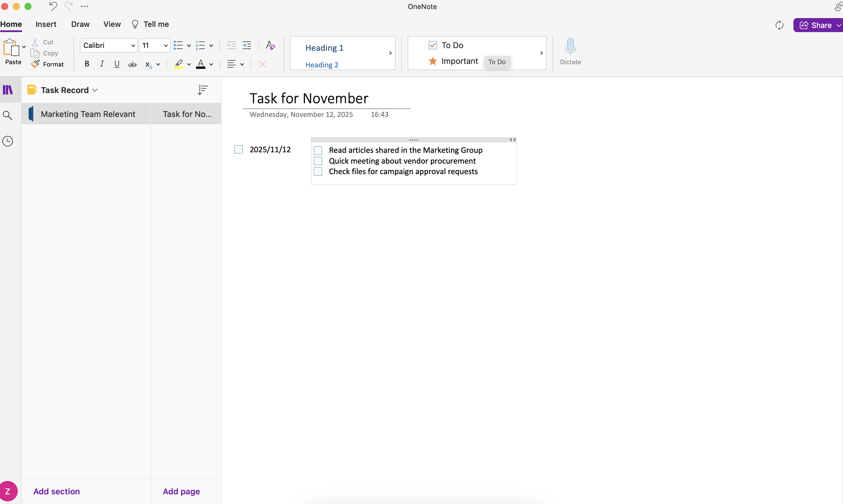Screen dimensions: 843x504
Task: Click the Copy pages icon
Action: click(x=35, y=53)
